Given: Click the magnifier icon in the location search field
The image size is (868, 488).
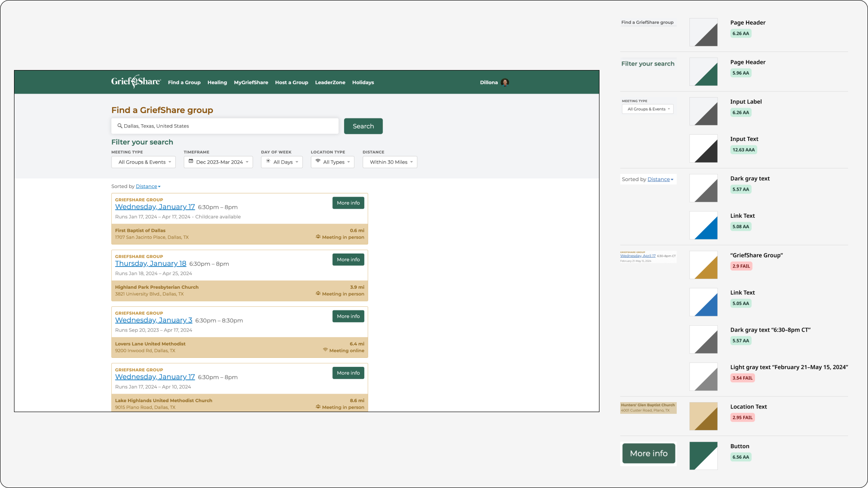Looking at the screenshot, I should (x=120, y=126).
